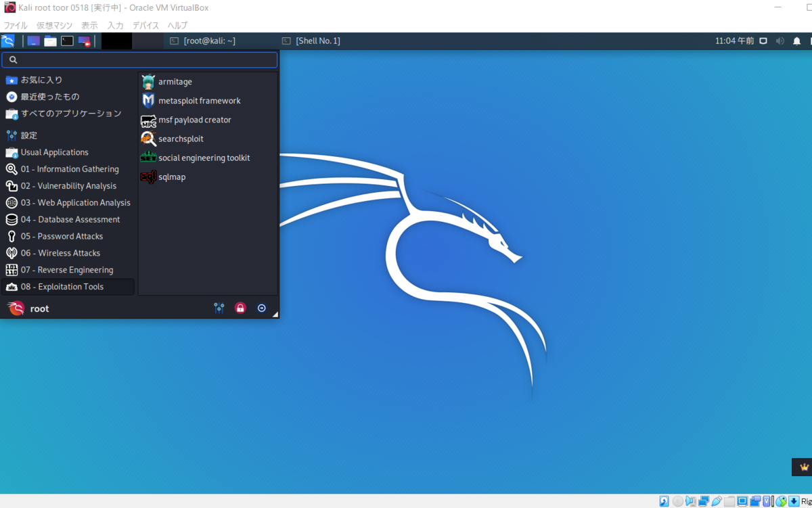Click the black workspace switcher thumbnail
Viewport: 812px width, 508px height.
point(116,41)
